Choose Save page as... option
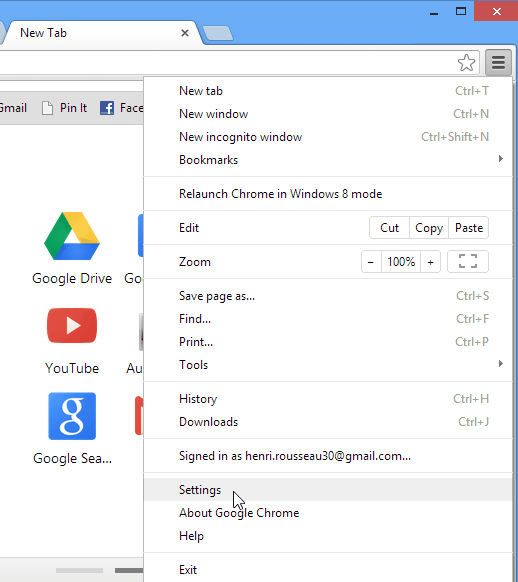 328,296
